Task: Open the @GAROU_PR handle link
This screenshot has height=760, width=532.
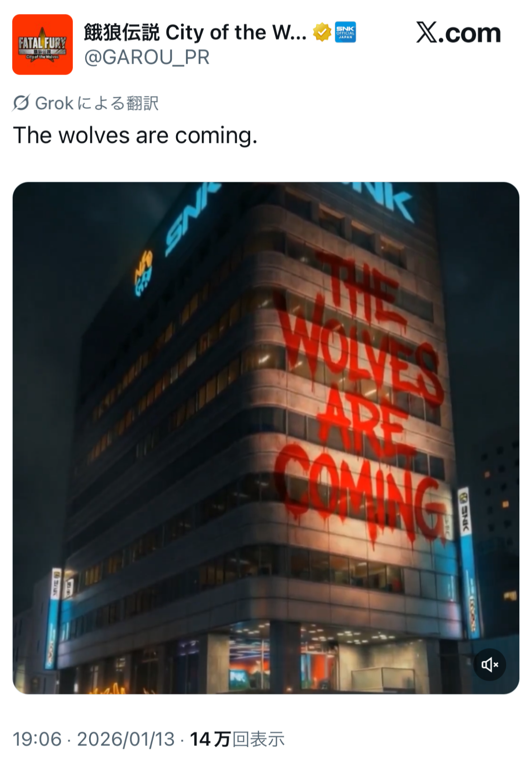Action: point(147,57)
